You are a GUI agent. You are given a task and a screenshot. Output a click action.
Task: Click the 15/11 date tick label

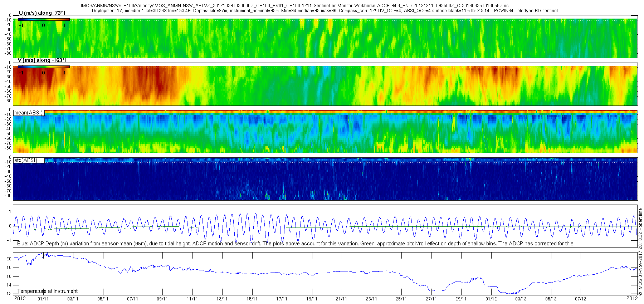[x=252, y=299]
